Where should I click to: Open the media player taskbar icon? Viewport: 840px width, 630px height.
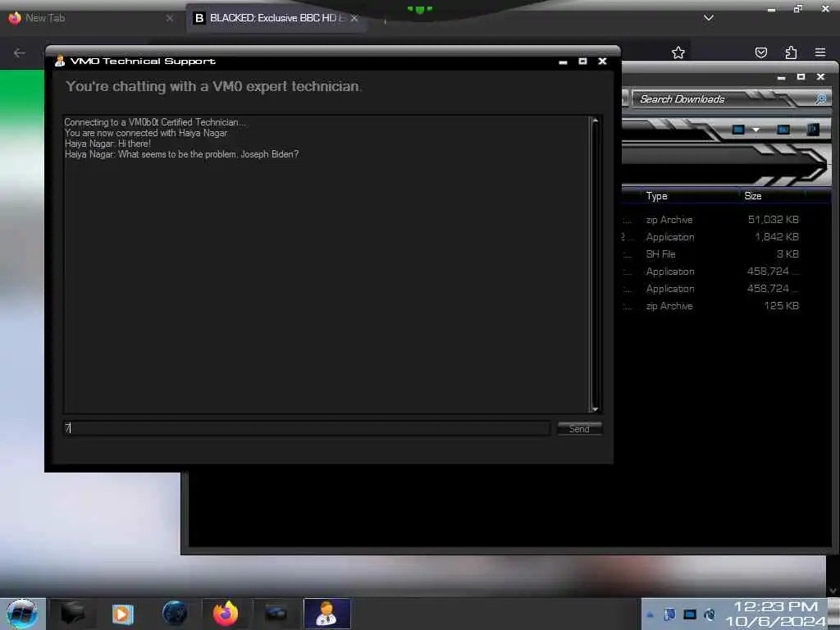[122, 614]
